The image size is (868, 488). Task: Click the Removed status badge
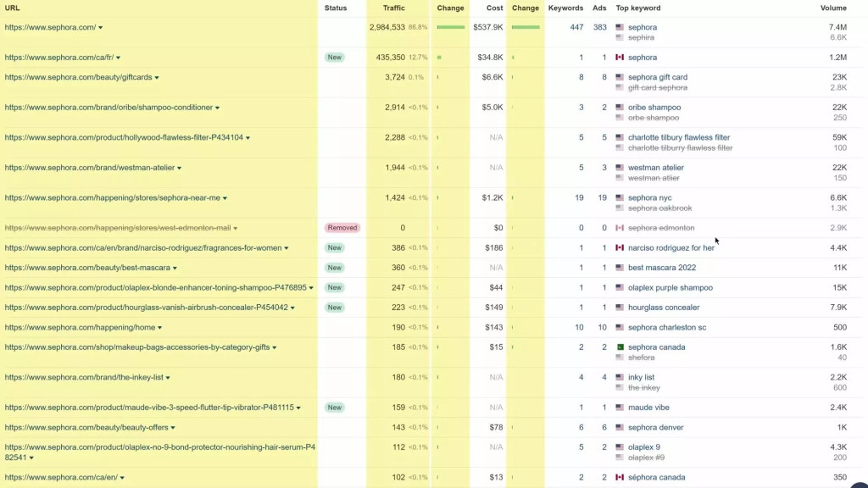click(x=342, y=227)
